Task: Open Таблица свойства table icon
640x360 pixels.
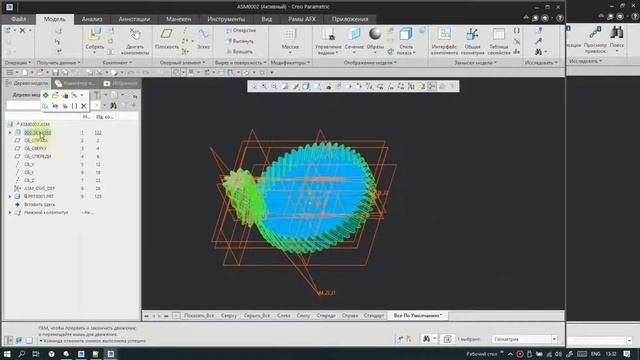Action: [x=498, y=35]
